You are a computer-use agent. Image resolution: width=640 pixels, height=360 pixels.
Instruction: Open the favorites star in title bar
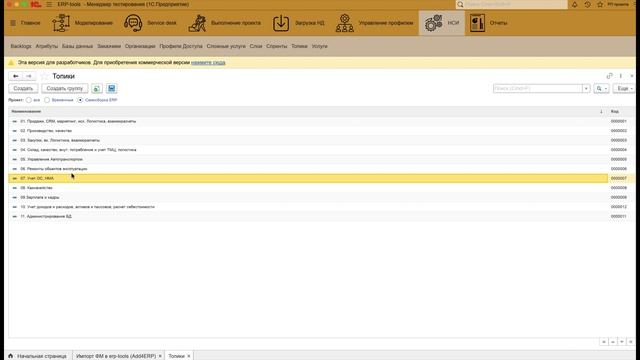pos(600,4)
